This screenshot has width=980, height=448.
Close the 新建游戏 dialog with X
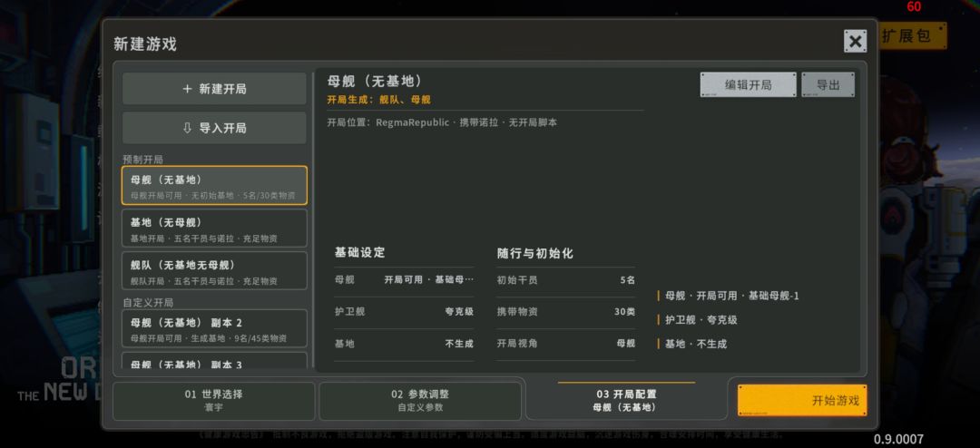tap(855, 41)
